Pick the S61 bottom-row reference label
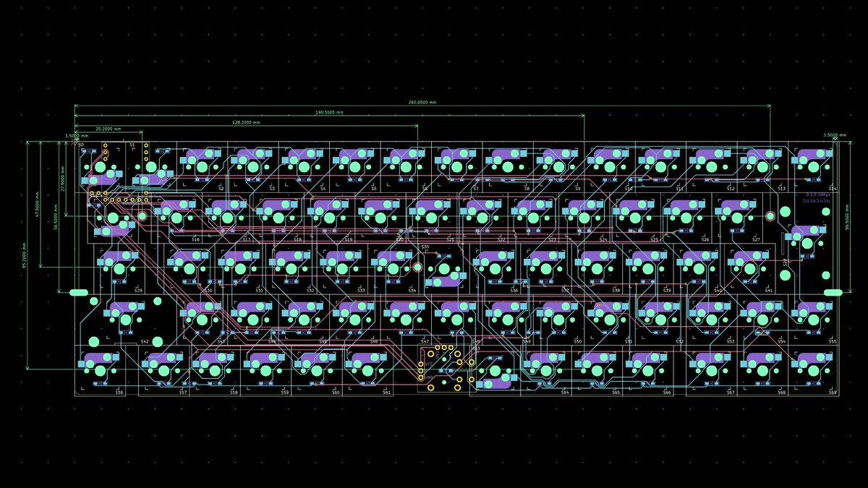The width and height of the screenshot is (868, 488). click(387, 392)
